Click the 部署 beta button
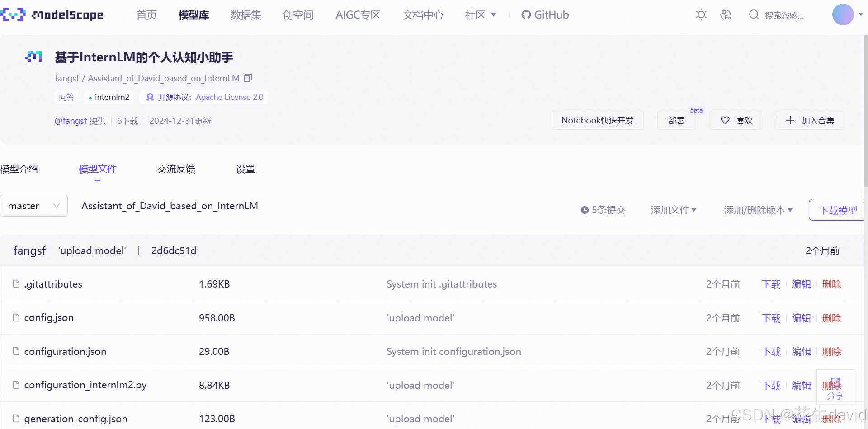The image size is (868, 429). tap(676, 120)
